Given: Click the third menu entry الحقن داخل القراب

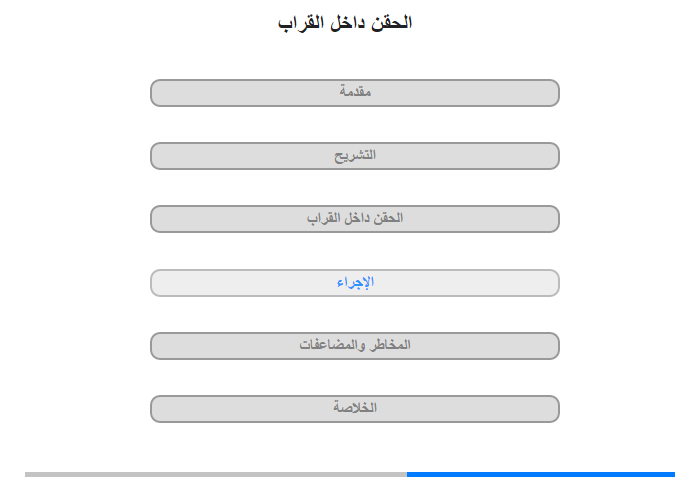Looking at the screenshot, I should [355, 218].
